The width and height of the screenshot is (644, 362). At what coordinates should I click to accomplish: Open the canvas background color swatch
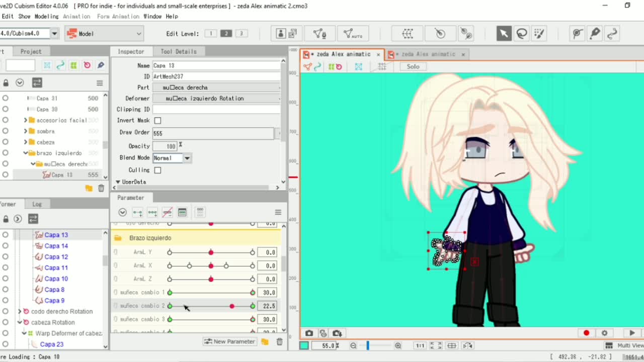point(304,345)
